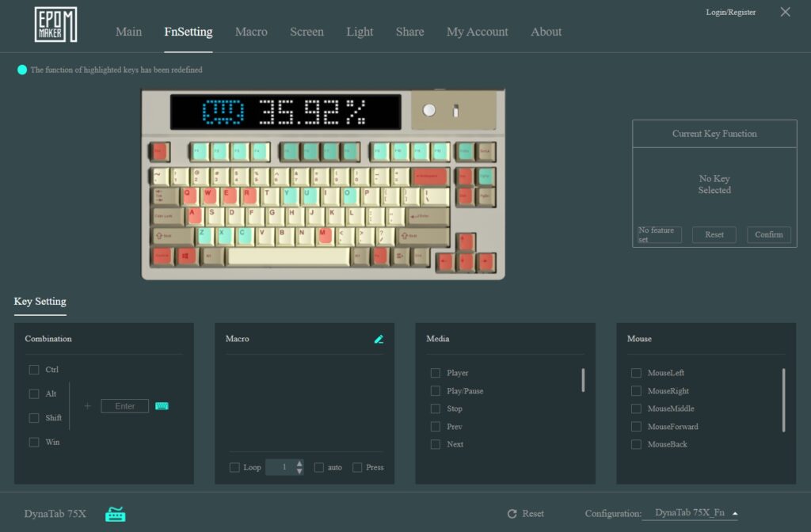811x532 pixels.
Task: Enable the macro Loop checkbox
Action: [x=234, y=468]
